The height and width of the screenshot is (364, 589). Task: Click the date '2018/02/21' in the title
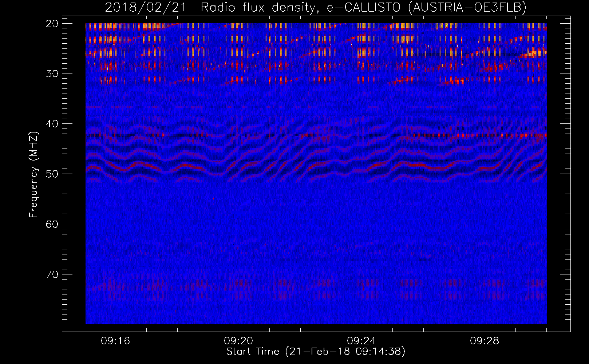(146, 7)
